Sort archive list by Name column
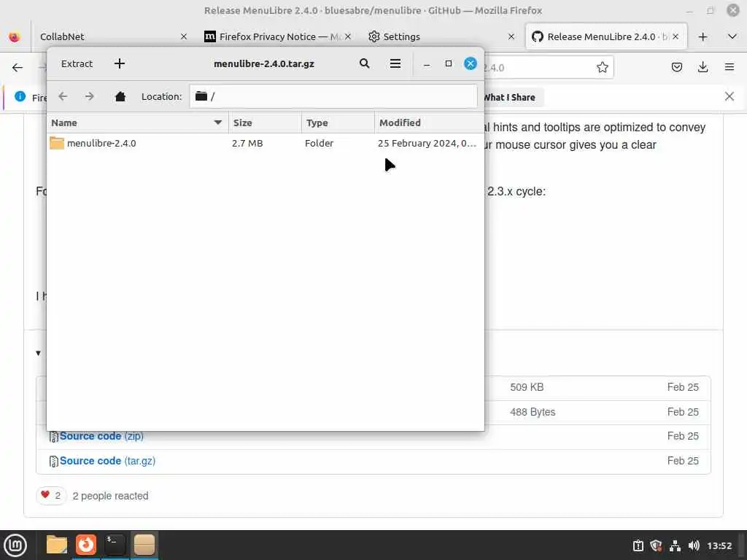Image resolution: width=747 pixels, height=560 pixels. (x=137, y=122)
